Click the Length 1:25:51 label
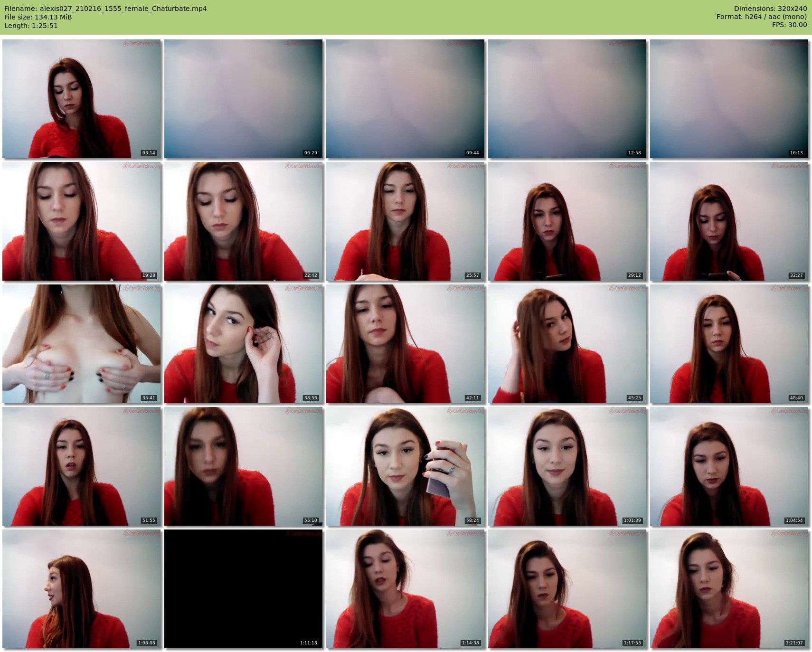The image size is (812, 652). point(31,26)
